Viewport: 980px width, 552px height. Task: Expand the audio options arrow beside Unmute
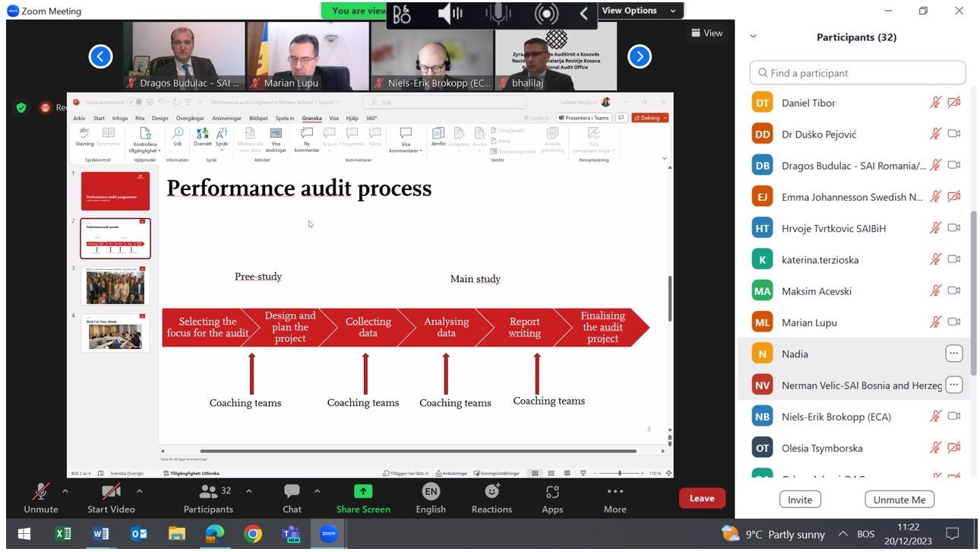[x=65, y=491]
